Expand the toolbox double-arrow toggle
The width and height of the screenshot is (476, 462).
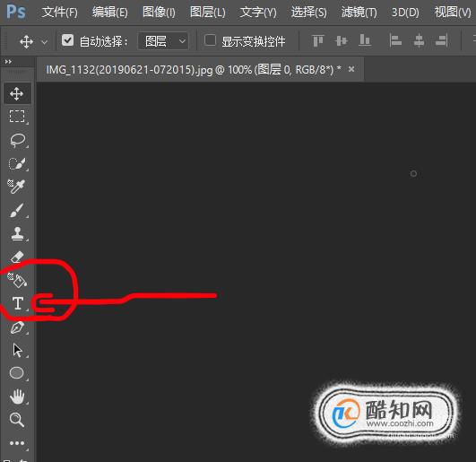point(8,62)
